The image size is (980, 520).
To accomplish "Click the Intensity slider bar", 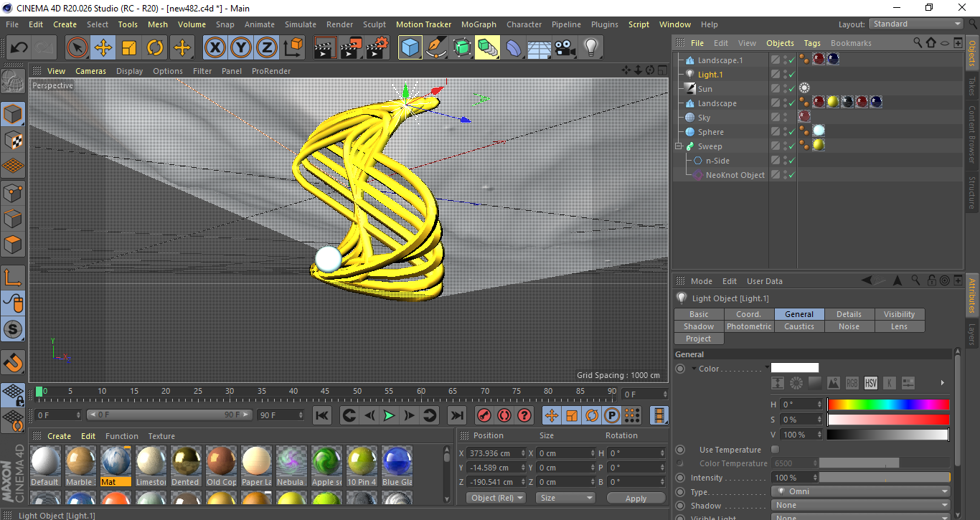I will click(885, 478).
